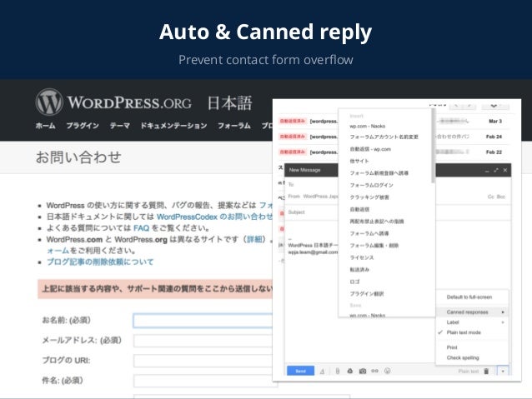Choose Print from the options menu
This screenshot has height=399, width=532.
tap(472, 347)
